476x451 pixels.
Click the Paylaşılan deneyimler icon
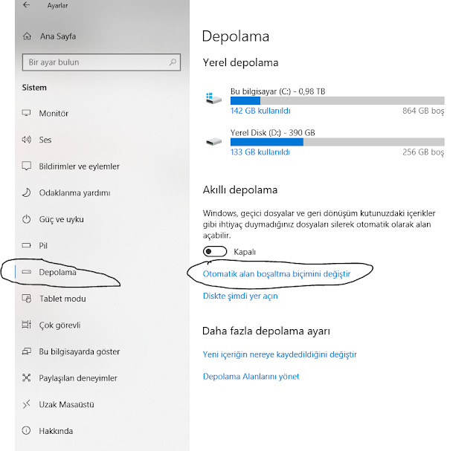tap(27, 377)
